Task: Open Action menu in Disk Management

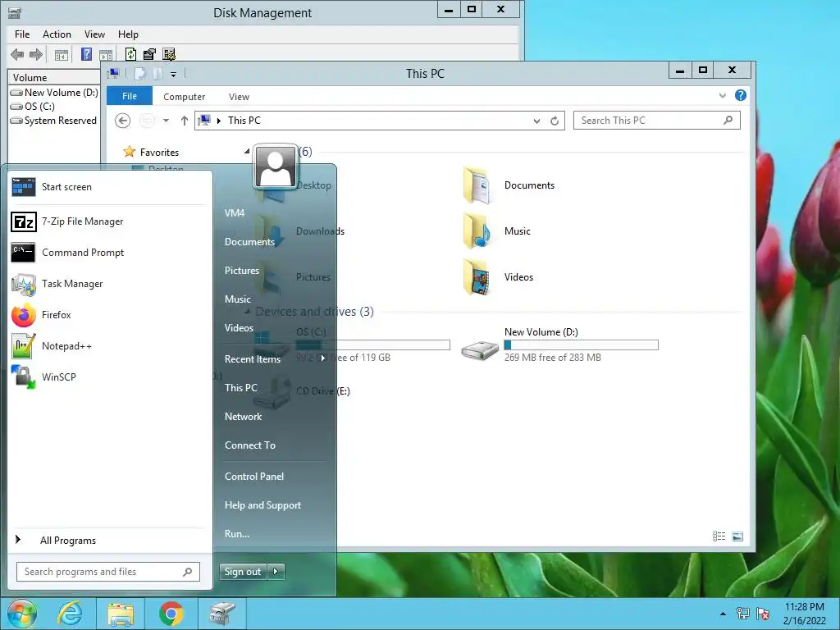Action: [x=57, y=34]
